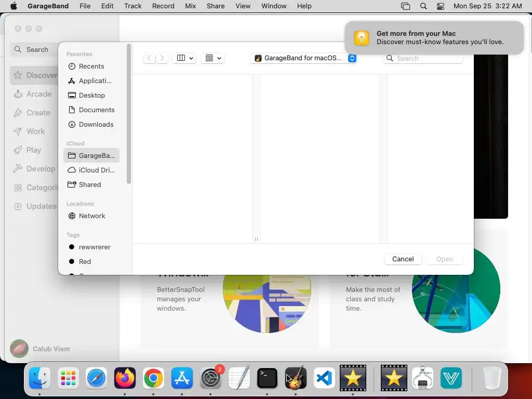Open Trash from the Dock
The image size is (532, 399).
491,378
